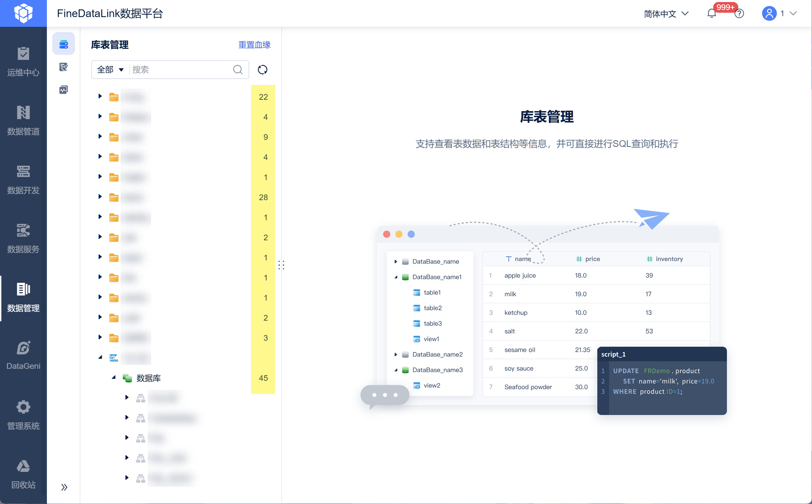This screenshot has width=812, height=504.
Task: Open 数据管道 module
Action: (x=23, y=121)
